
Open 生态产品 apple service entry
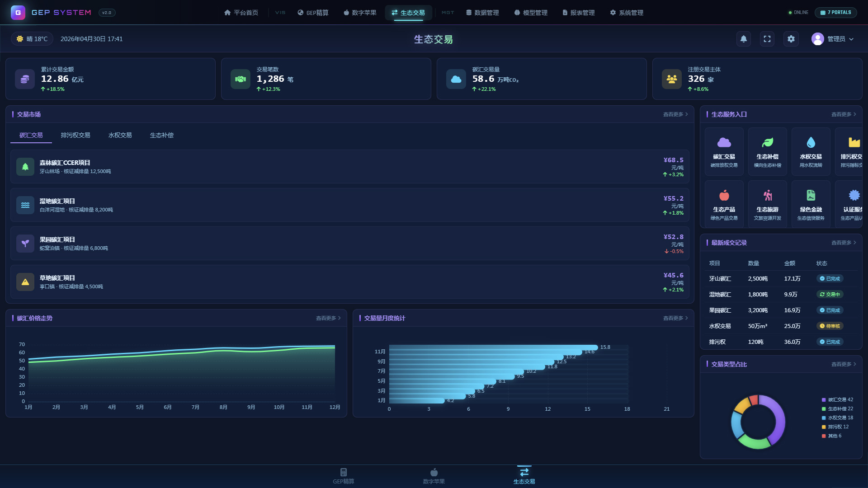(724, 204)
